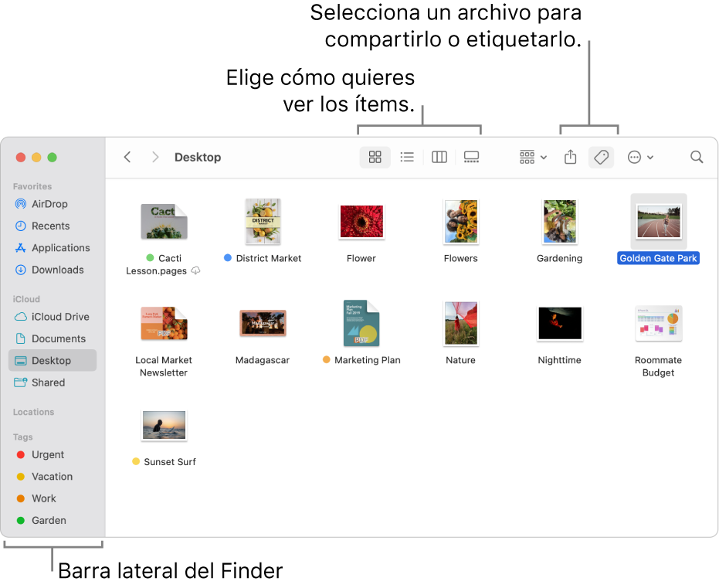719x588 pixels.
Task: Open AirDrop in the sidebar
Action: (49, 204)
